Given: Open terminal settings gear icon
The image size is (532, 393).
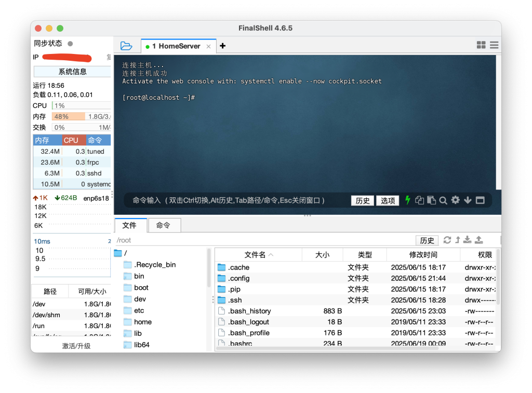Looking at the screenshot, I should tap(456, 200).
